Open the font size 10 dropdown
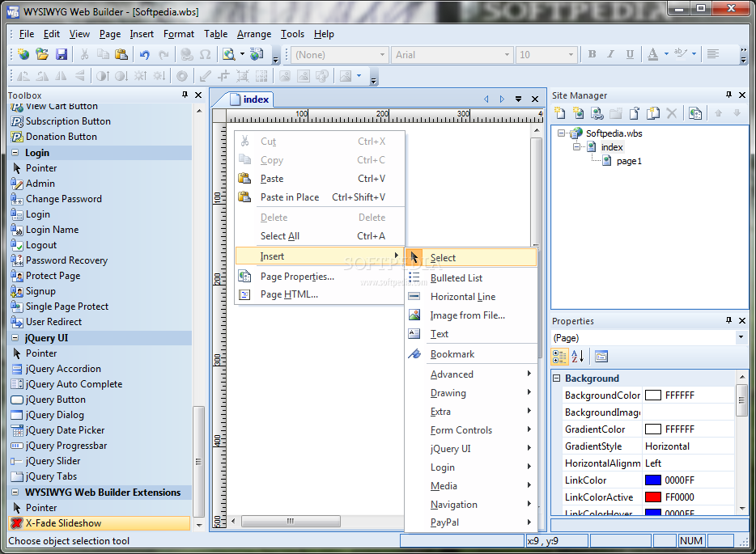The image size is (756, 554). point(571,54)
